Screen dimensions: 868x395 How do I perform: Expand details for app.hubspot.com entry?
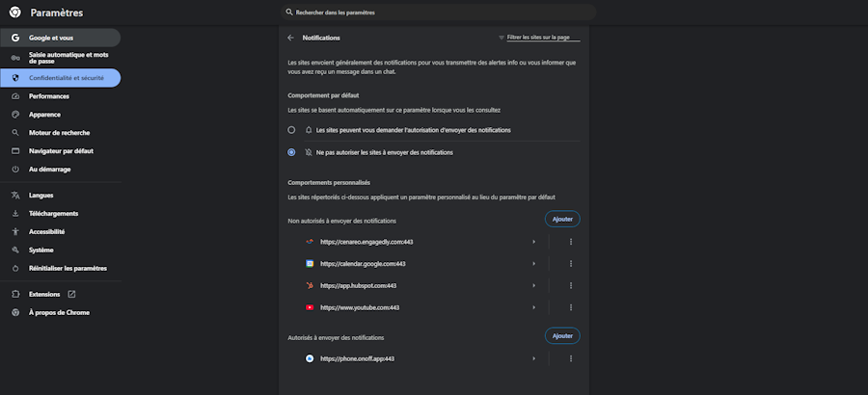pos(533,285)
